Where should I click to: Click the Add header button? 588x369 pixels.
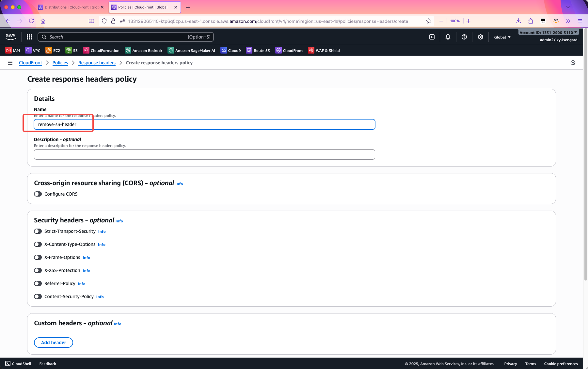tap(54, 343)
